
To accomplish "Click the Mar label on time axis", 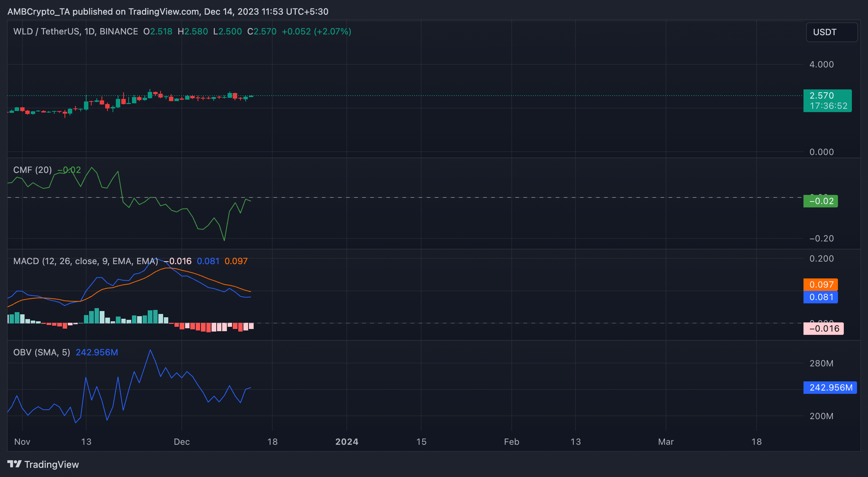I will coord(666,442).
